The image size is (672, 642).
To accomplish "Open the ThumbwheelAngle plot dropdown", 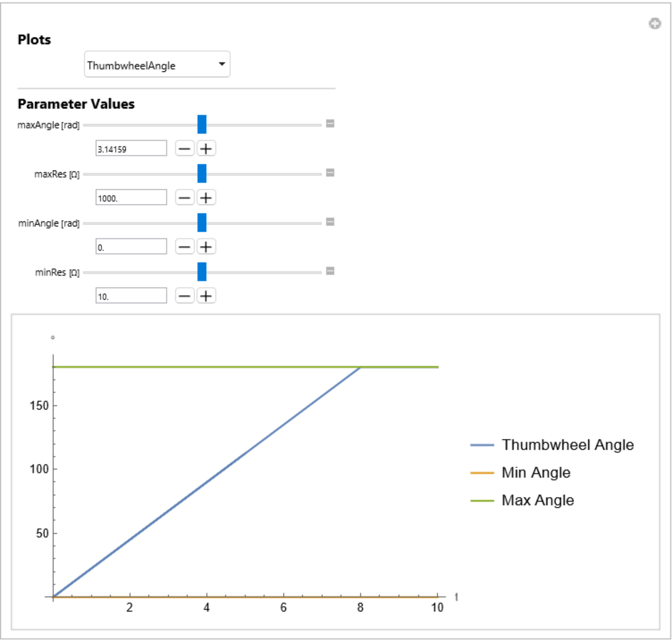I will tap(157, 65).
